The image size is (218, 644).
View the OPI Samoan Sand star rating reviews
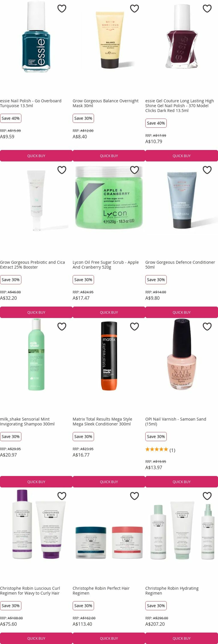click(160, 450)
